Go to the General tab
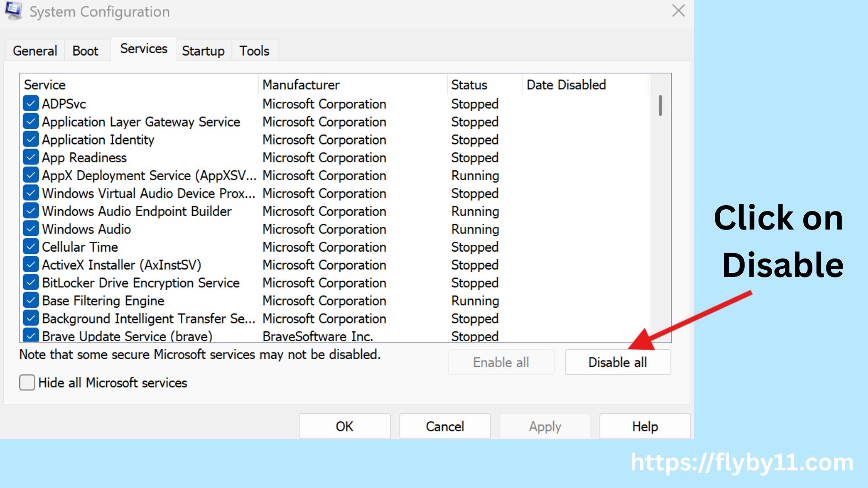868x488 pixels. [x=35, y=51]
